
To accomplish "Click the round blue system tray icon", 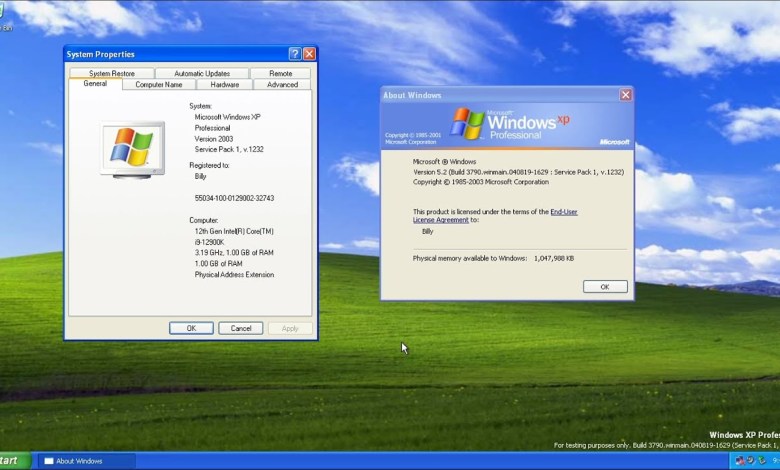I will click(x=751, y=461).
